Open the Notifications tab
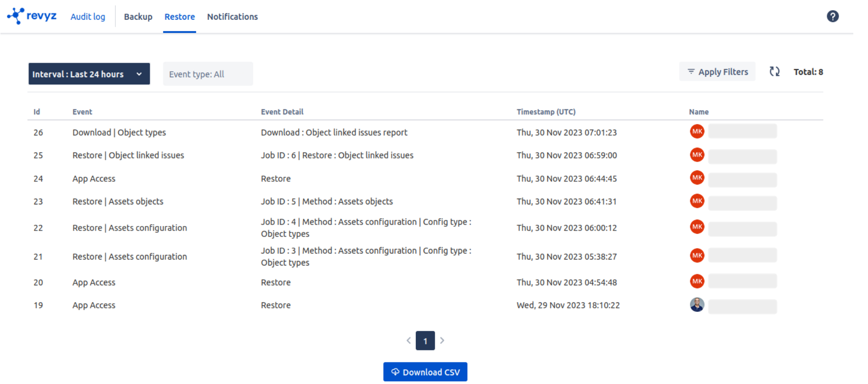 232,17
